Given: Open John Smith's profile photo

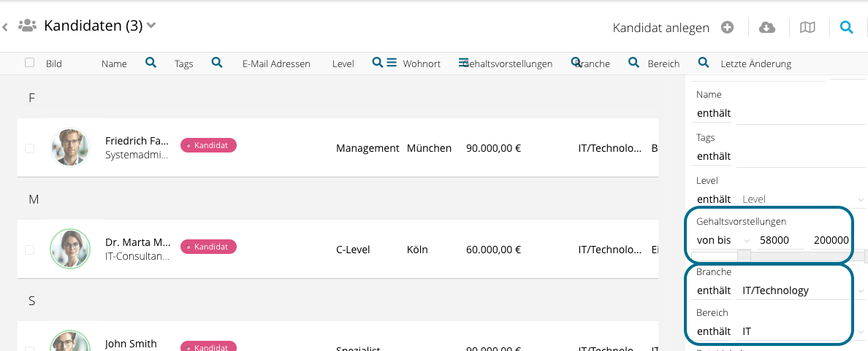Looking at the screenshot, I should coord(69,340).
